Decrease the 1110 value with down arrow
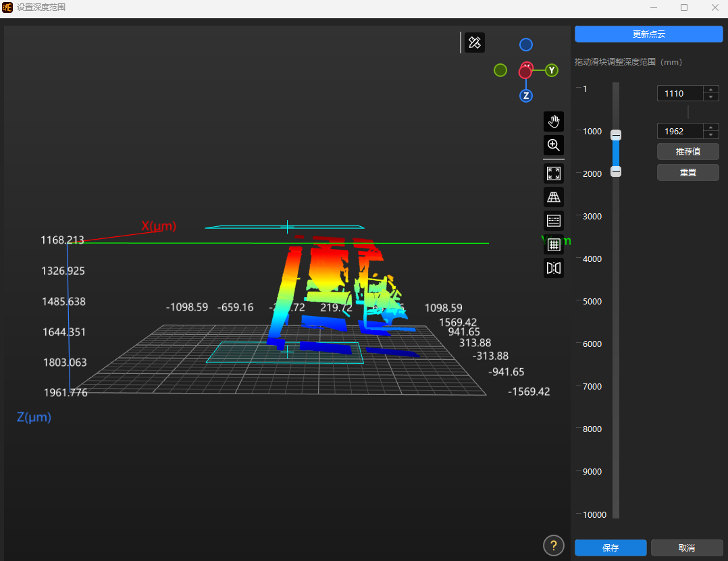The width and height of the screenshot is (728, 561). point(711,97)
